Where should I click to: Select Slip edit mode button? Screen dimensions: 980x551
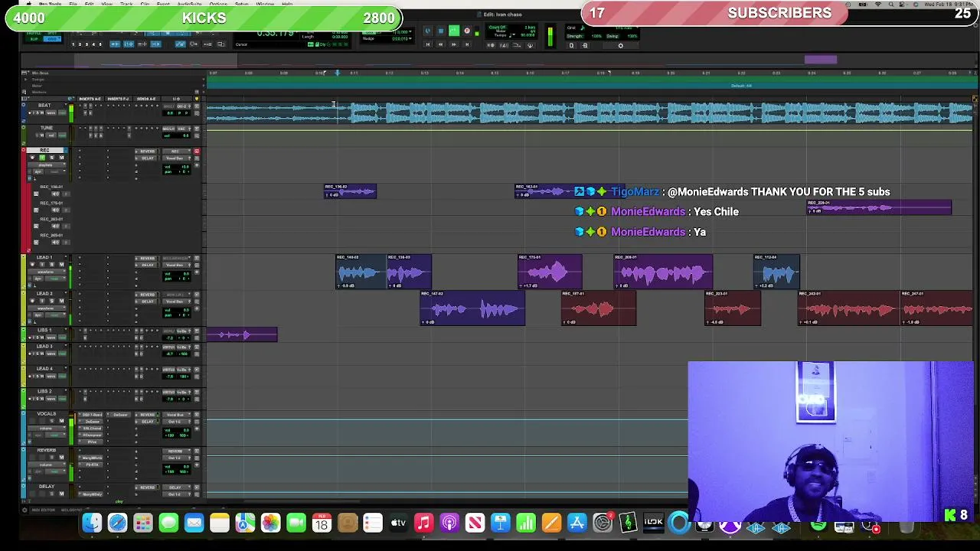click(x=34, y=39)
